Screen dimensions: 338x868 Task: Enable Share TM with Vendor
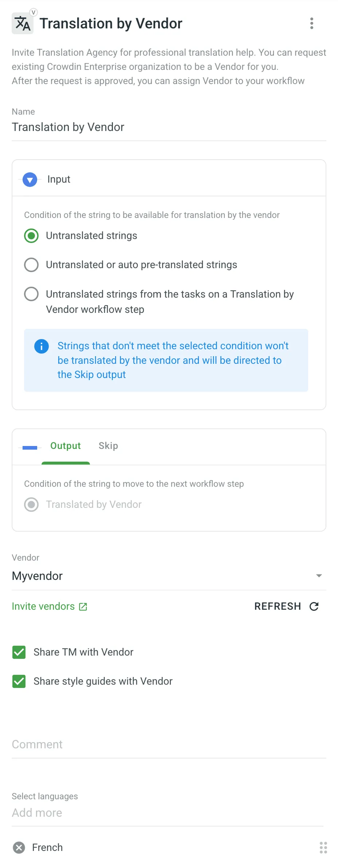(x=19, y=652)
